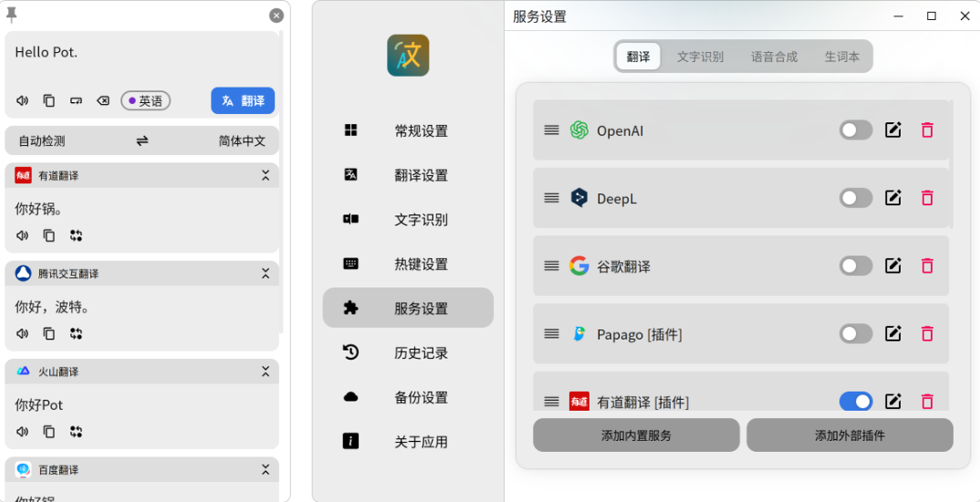980x502 pixels.
Task: Click 添加外部插件 add external plugin button
Action: 850,435
